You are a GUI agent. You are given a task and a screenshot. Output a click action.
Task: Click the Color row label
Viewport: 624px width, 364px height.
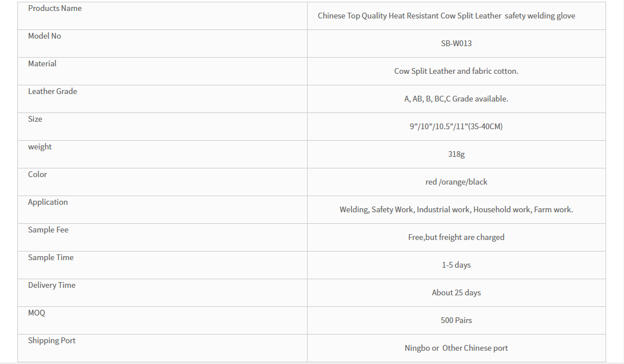click(x=38, y=174)
